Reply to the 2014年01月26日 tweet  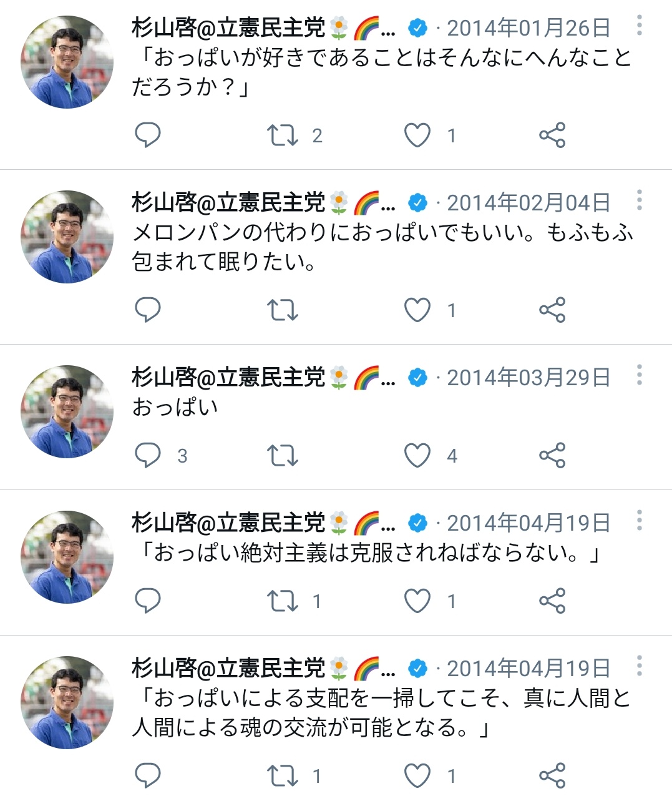coord(148,135)
